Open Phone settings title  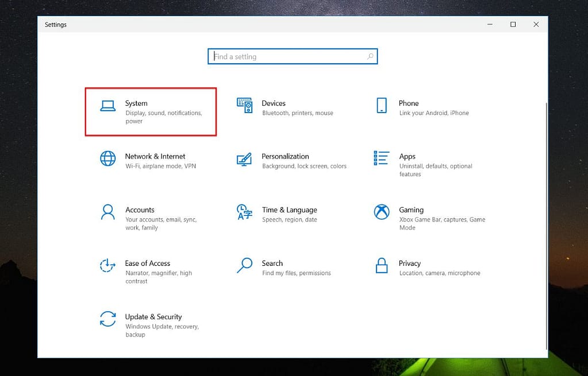pyautogui.click(x=408, y=103)
